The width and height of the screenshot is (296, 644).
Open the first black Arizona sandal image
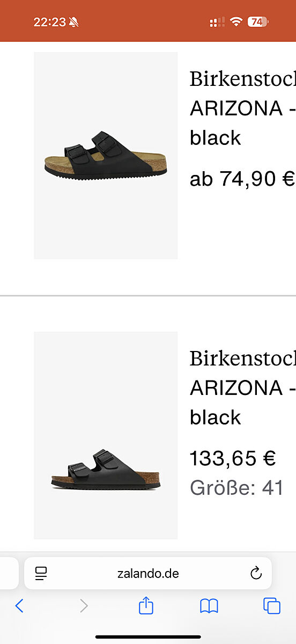pos(106,156)
